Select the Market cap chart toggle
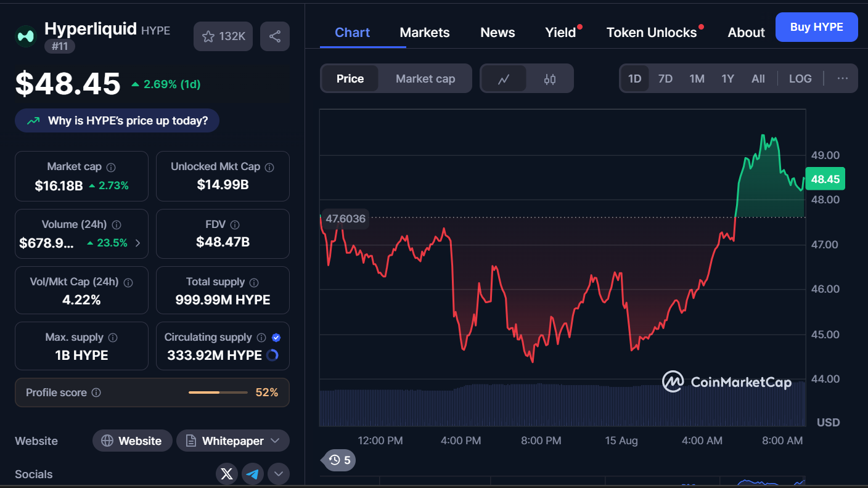The width and height of the screenshot is (868, 488). (x=425, y=79)
